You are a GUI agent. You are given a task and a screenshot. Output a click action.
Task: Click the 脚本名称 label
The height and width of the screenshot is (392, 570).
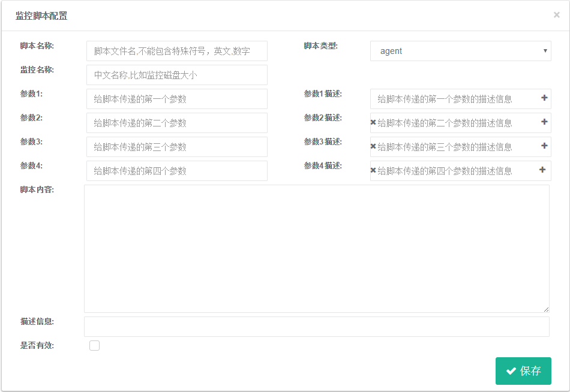click(37, 46)
